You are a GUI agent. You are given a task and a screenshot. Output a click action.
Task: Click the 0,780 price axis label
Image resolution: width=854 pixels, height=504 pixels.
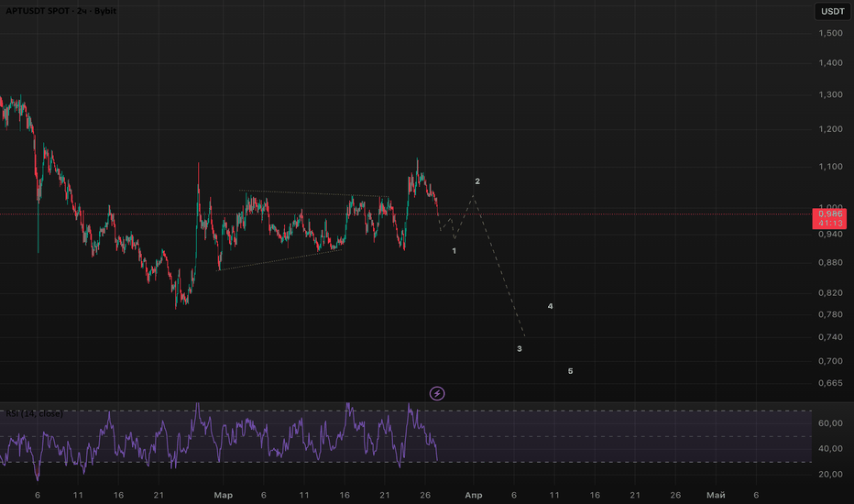pyautogui.click(x=830, y=315)
